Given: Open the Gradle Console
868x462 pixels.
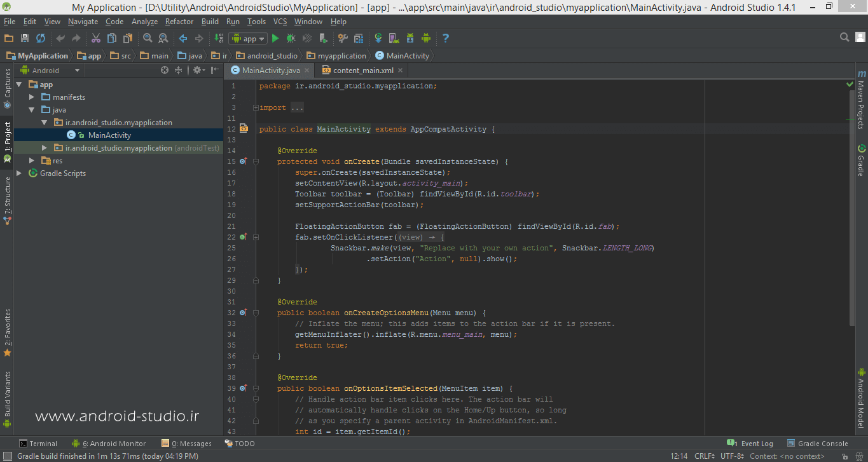Looking at the screenshot, I should click(818, 444).
